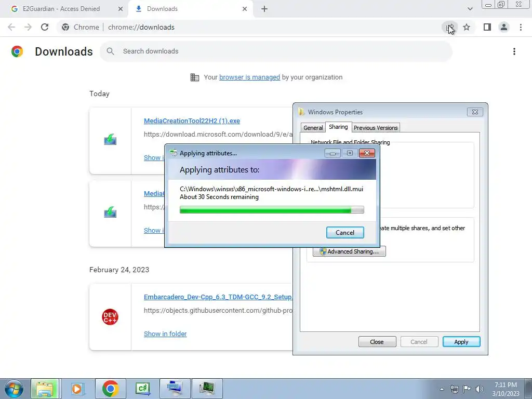This screenshot has width=532, height=399.
Task: Show hidden system tray icons
Action: click(442, 389)
